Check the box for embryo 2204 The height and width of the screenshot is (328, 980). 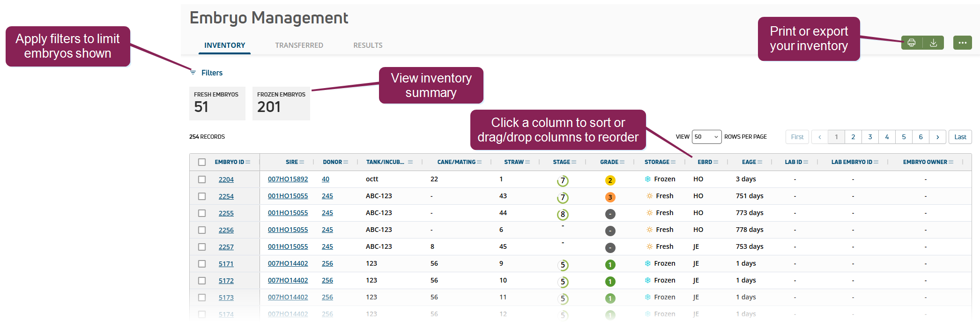202,179
